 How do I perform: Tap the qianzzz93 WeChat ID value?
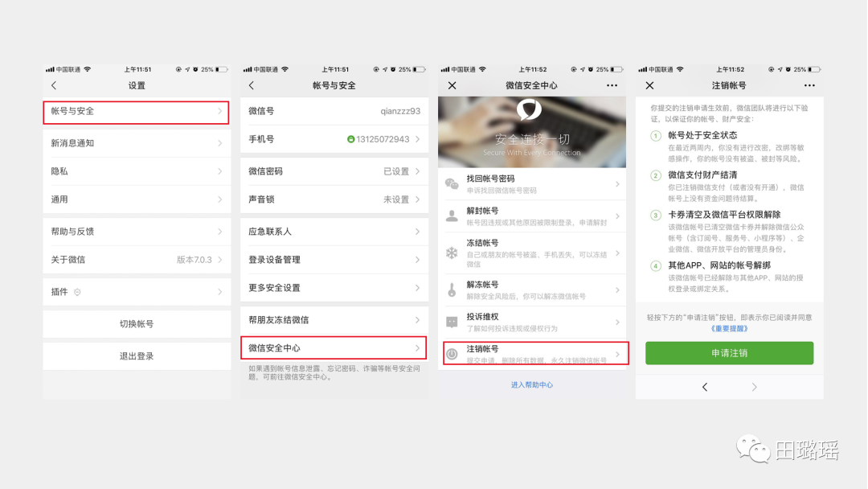point(400,111)
